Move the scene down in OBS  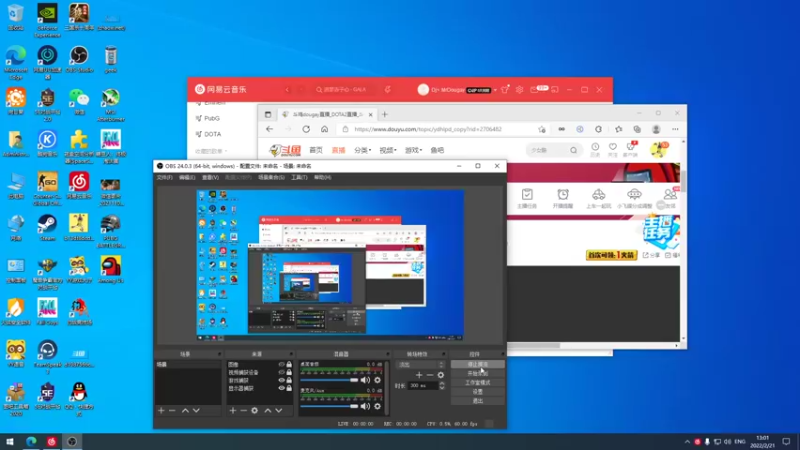(196, 411)
